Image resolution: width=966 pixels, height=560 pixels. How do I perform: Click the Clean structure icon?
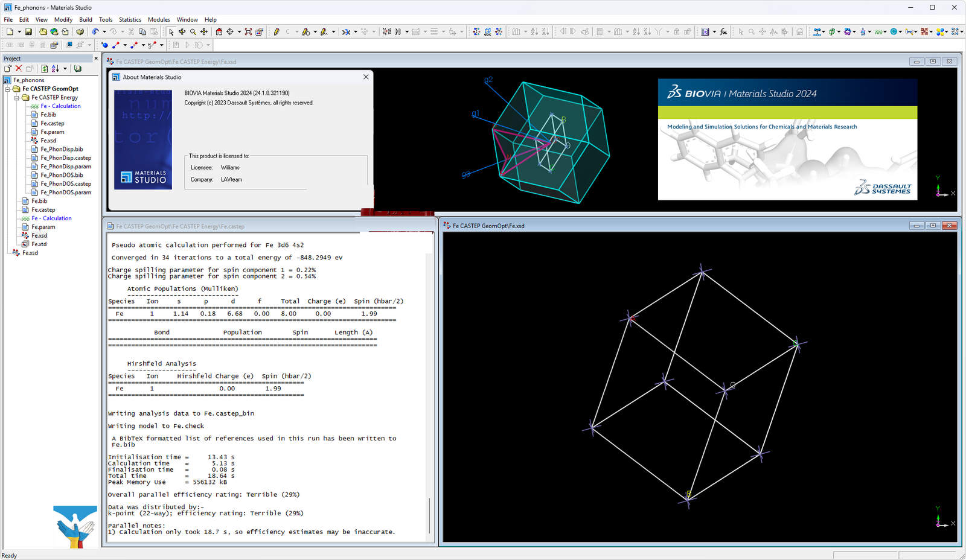tap(346, 31)
